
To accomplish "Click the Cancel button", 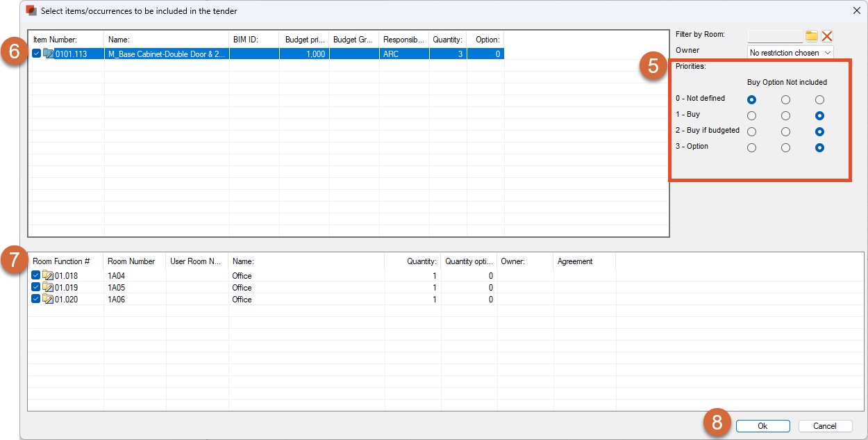I will click(825, 426).
